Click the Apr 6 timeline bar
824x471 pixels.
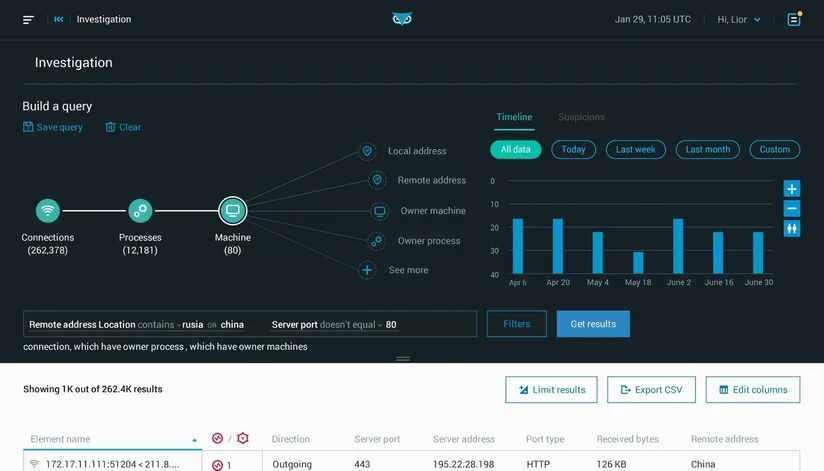tap(518, 246)
